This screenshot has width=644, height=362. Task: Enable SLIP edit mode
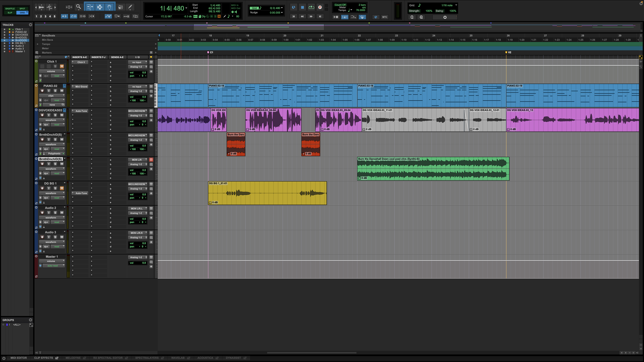point(10,13)
